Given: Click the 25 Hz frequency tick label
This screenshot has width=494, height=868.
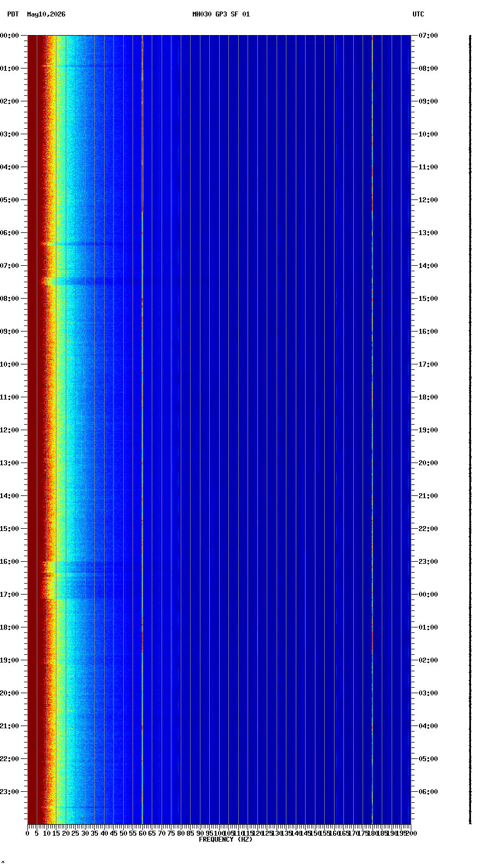Looking at the screenshot, I should click(75, 833).
